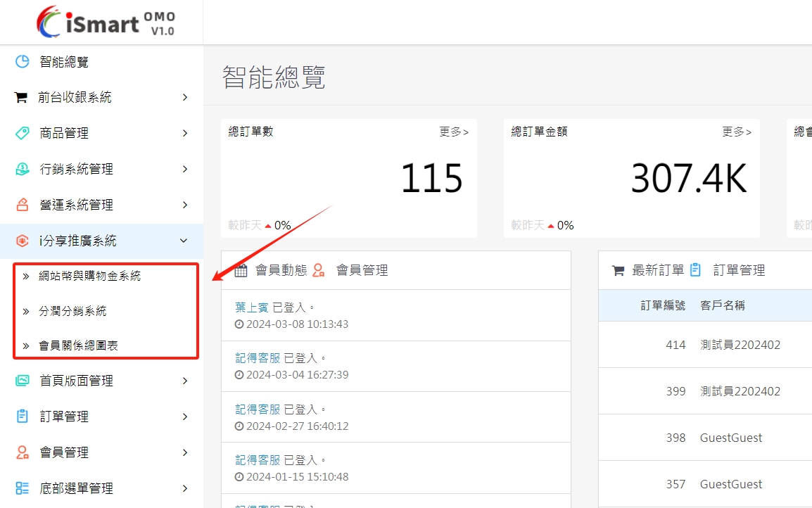Click 更多> link on 總訂單金額 card
The width and height of the screenshot is (812, 508).
[737, 132]
